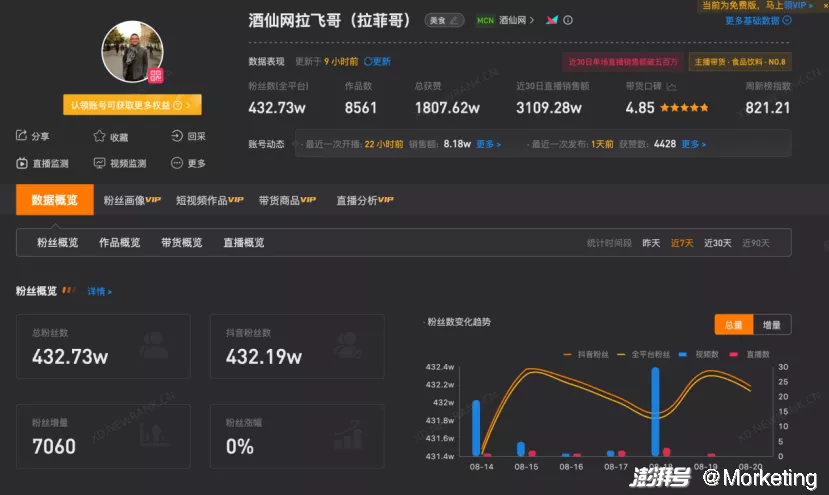The width and height of the screenshot is (829, 495).
Task: Click the 收藏 favorite icon
Action: (x=100, y=137)
